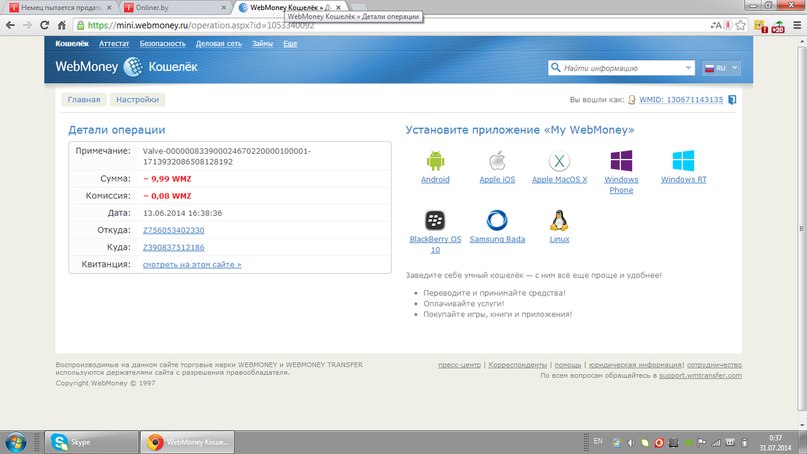
Task: Open the Корреспонденты footer link
Action: pyautogui.click(x=517, y=364)
